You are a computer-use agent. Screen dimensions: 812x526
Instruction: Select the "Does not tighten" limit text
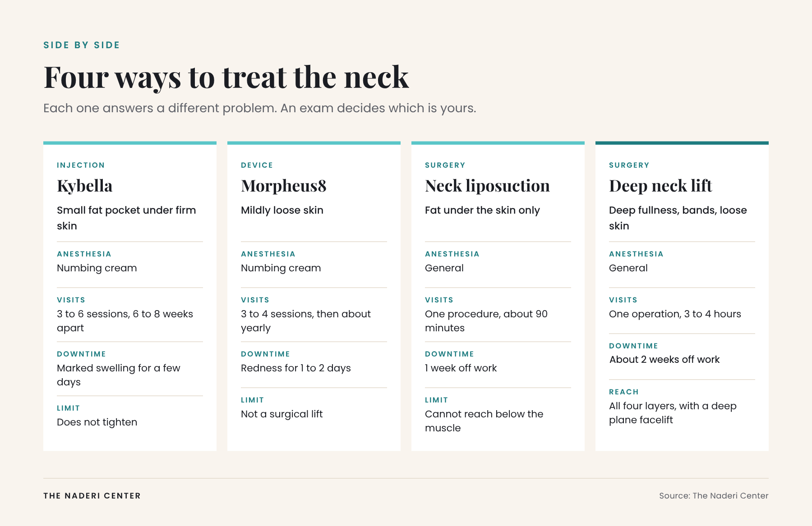pos(97,422)
